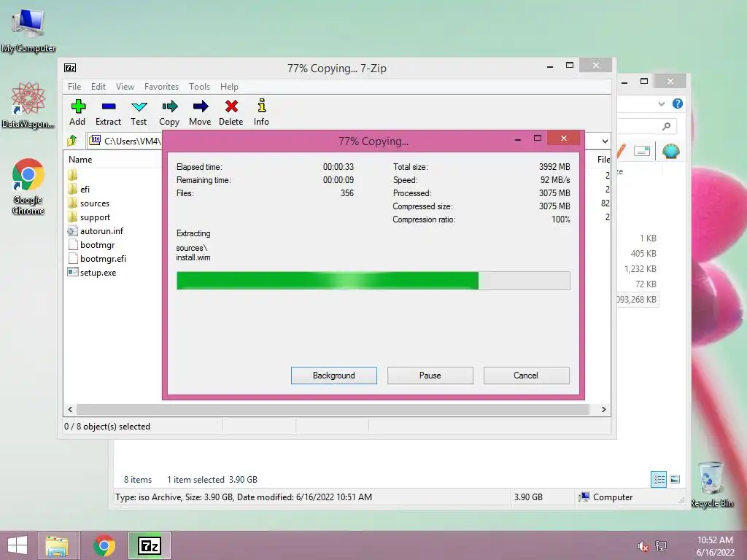The image size is (747, 560).
Task: Cancel the copy operation
Action: coord(527,376)
